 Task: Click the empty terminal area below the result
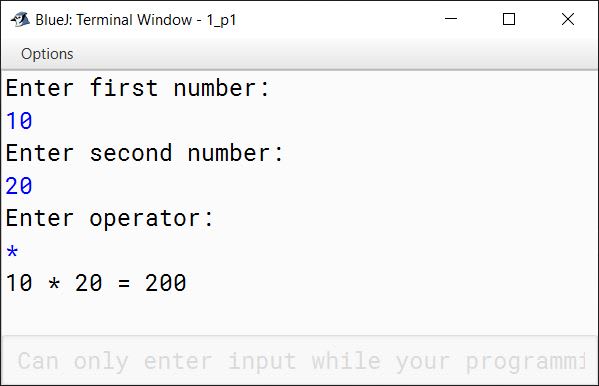(300, 315)
